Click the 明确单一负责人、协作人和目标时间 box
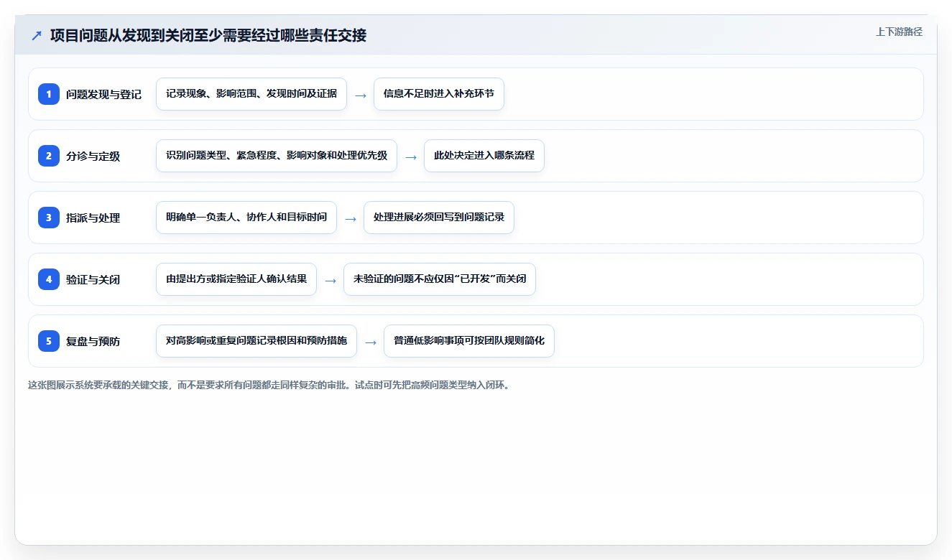 point(246,218)
